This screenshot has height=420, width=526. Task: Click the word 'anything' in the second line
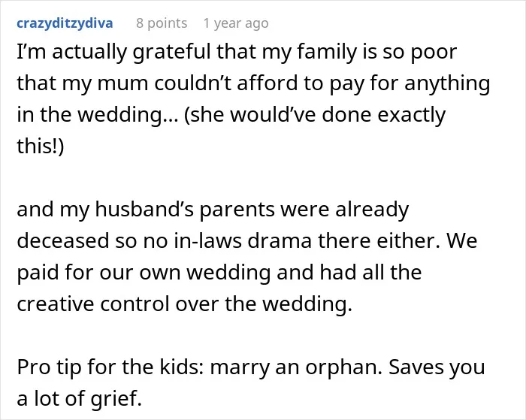coord(447,84)
